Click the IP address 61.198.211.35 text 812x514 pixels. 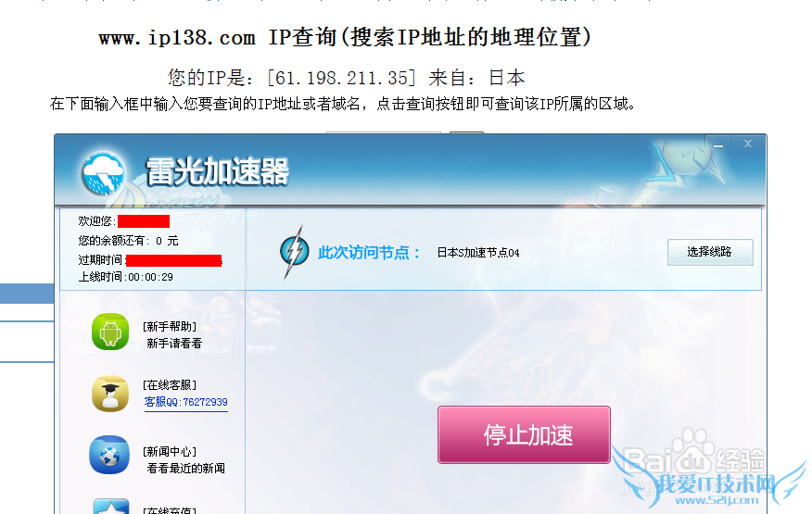pos(342,78)
